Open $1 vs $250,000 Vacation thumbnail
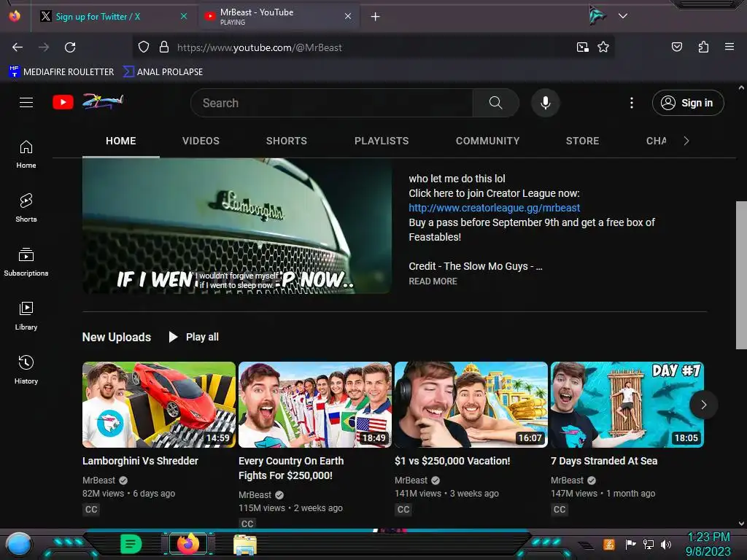 [x=471, y=405]
